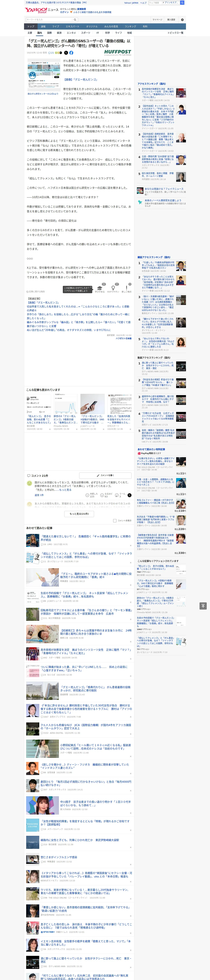The width and height of the screenshot is (210, 980).
Task: Share article on X icon under headline
Action: click(x=66, y=53)
